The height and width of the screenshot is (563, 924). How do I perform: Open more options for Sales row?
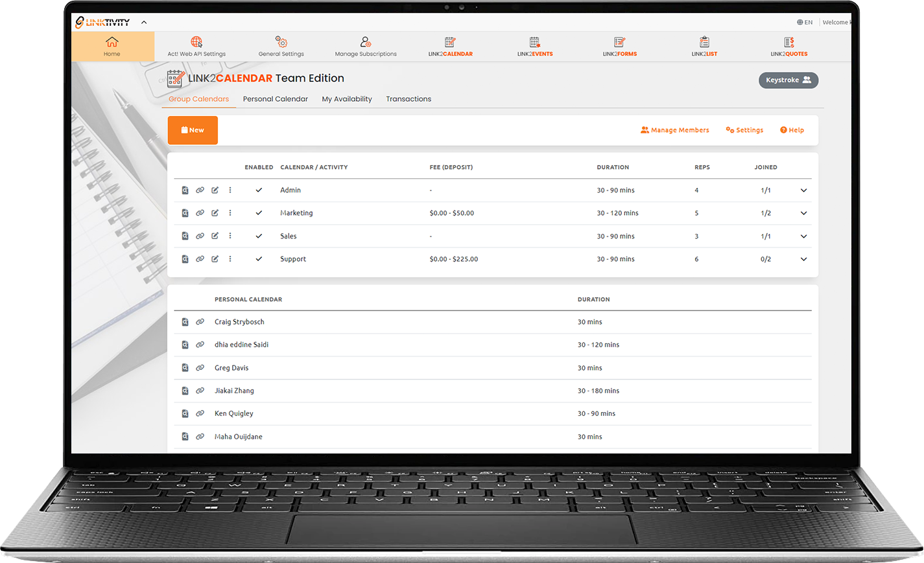point(230,236)
